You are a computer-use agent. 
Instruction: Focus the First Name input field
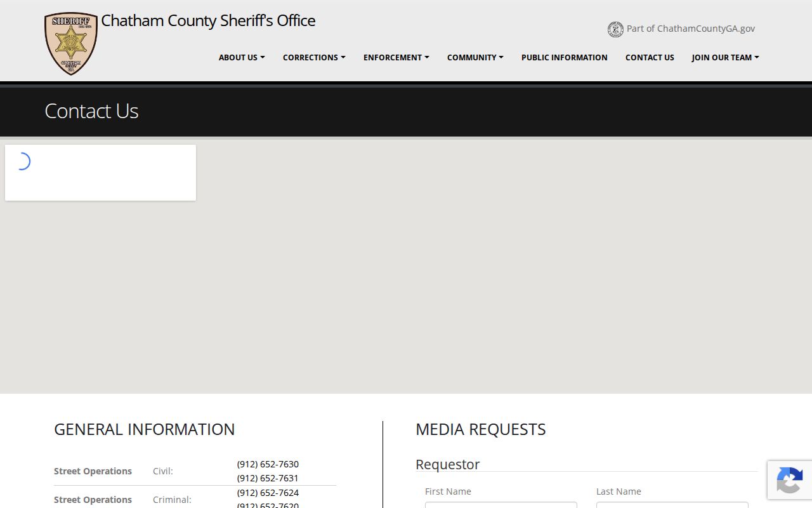tap(501, 505)
